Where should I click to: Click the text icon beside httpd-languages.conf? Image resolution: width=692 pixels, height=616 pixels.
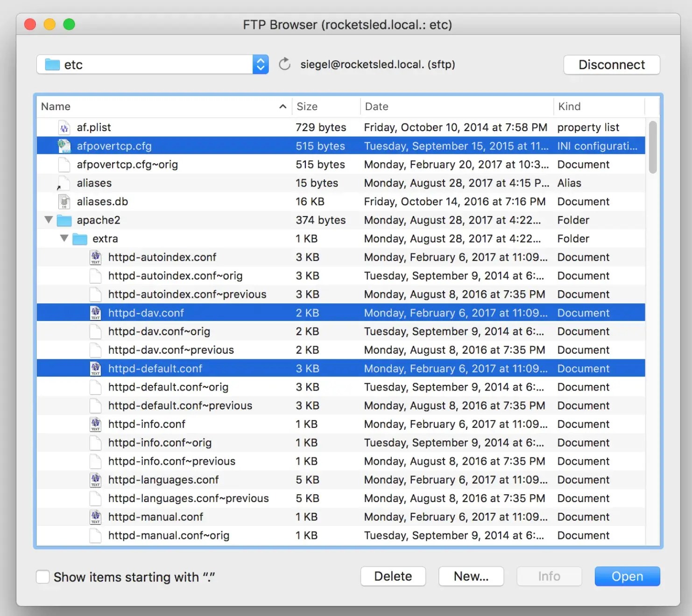pos(96,479)
